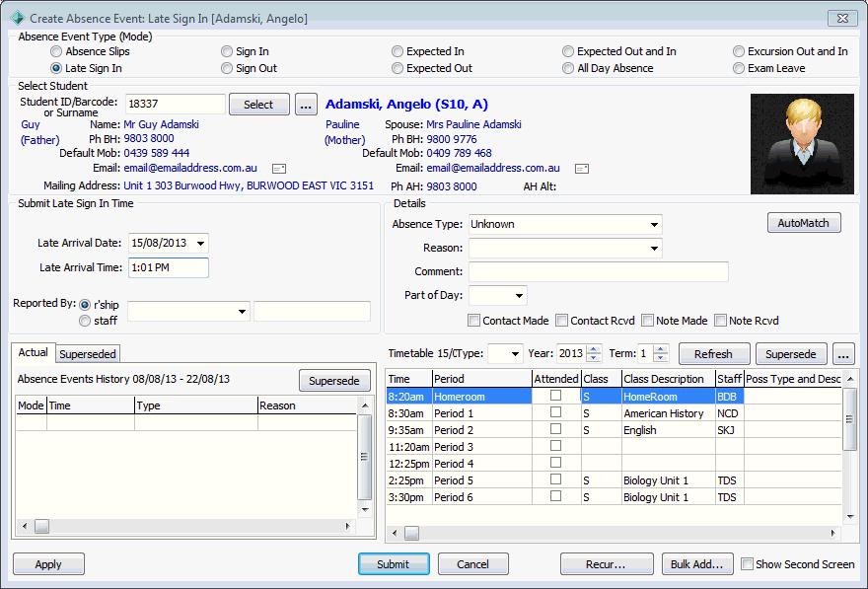Decrease the Year stepper value

coord(594,358)
